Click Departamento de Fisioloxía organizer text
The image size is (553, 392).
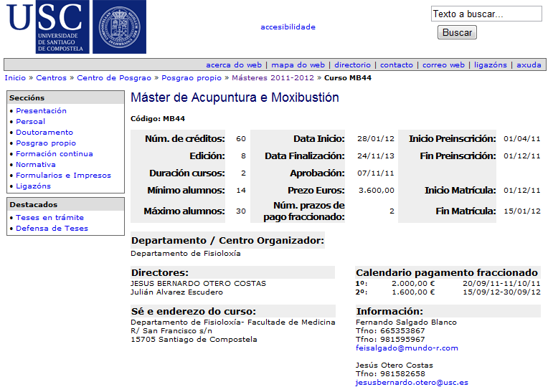186,254
